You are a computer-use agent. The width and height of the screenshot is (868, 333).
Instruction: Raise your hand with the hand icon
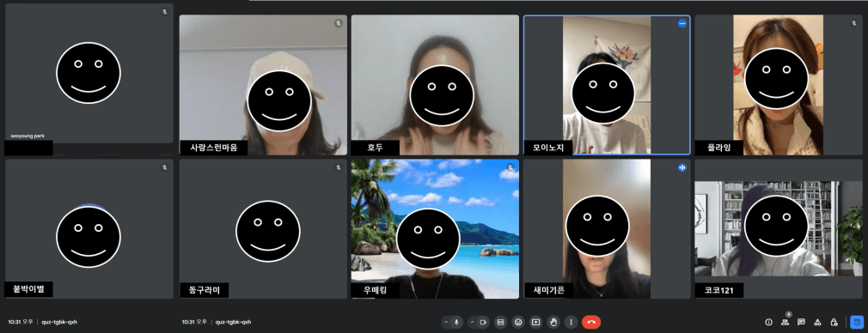553,322
